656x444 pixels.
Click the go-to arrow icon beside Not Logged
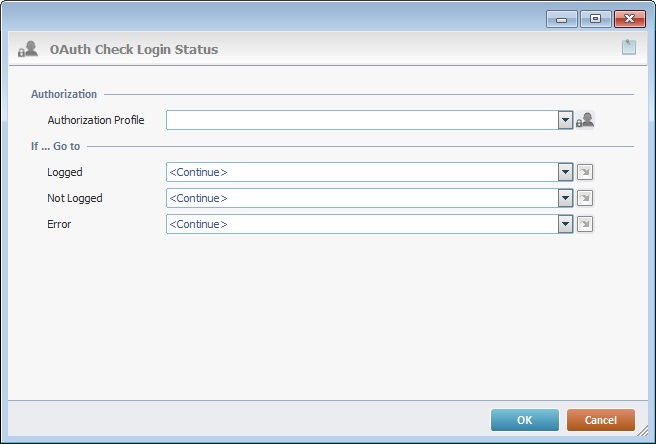point(585,198)
